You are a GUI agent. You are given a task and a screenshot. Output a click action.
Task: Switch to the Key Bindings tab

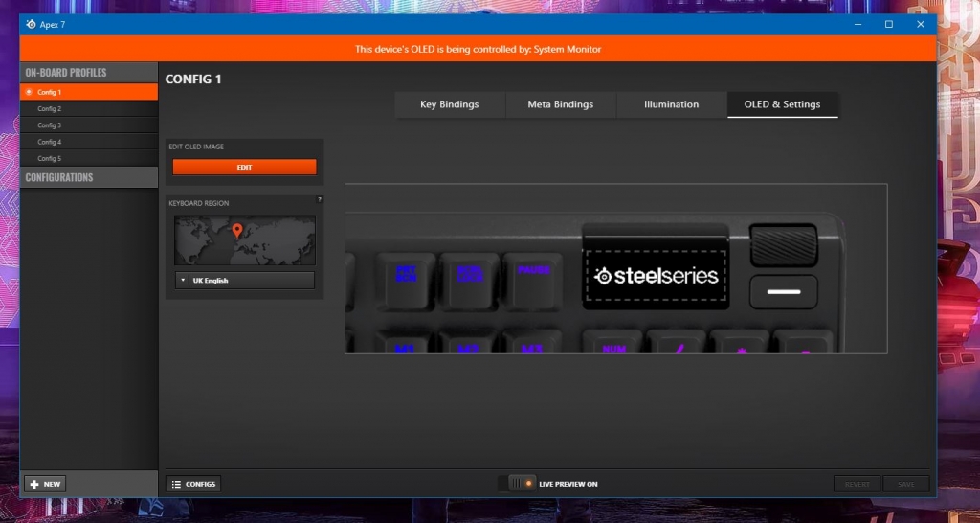pos(449,104)
